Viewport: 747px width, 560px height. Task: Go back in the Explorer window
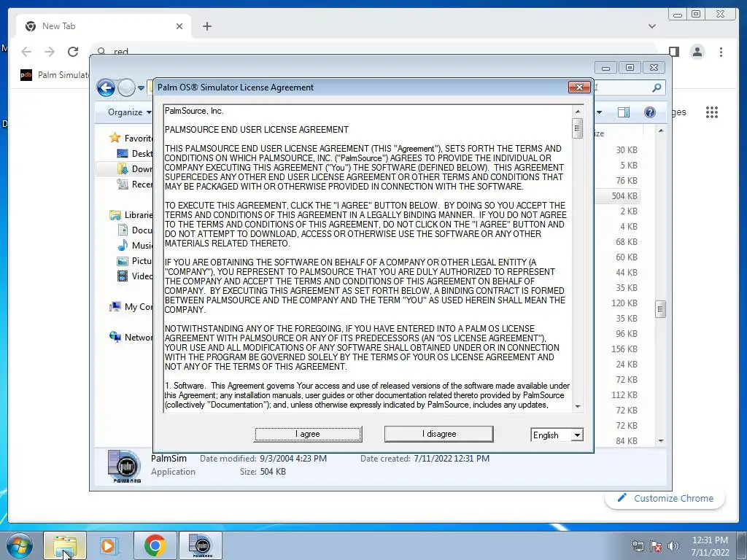click(x=106, y=87)
